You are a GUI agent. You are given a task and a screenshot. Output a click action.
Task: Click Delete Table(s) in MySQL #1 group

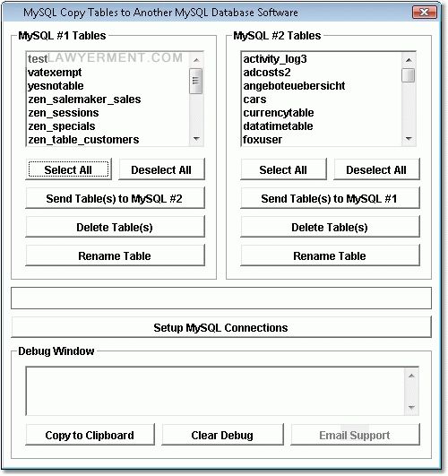[x=115, y=227]
